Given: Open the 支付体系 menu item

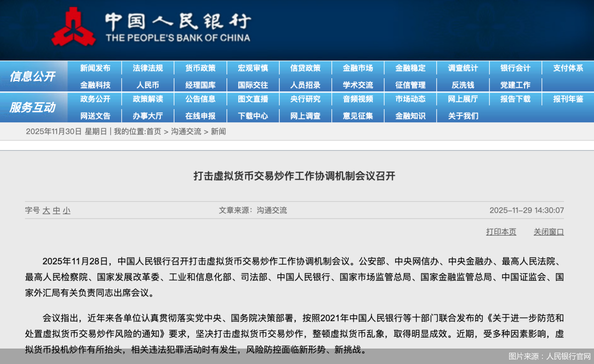Looking at the screenshot, I should tap(567, 68).
